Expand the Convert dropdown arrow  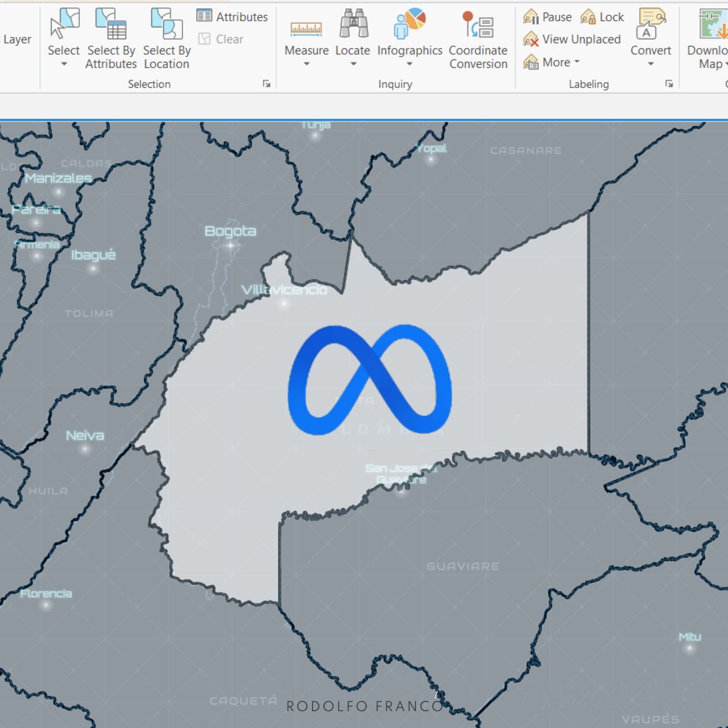tap(651, 64)
